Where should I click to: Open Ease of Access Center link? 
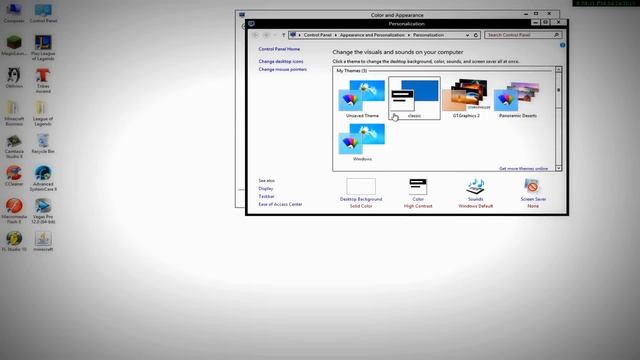click(x=280, y=204)
